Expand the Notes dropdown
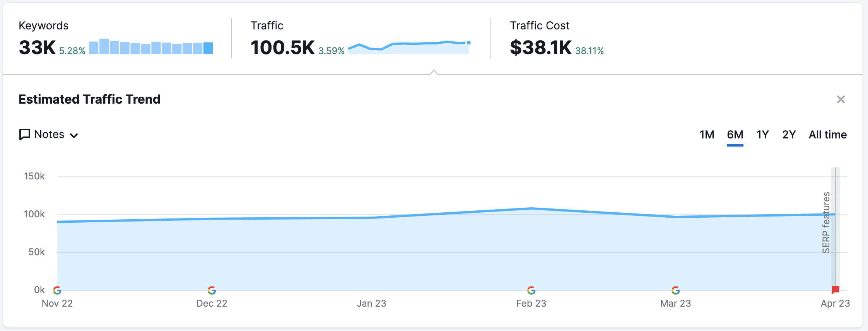 (75, 136)
